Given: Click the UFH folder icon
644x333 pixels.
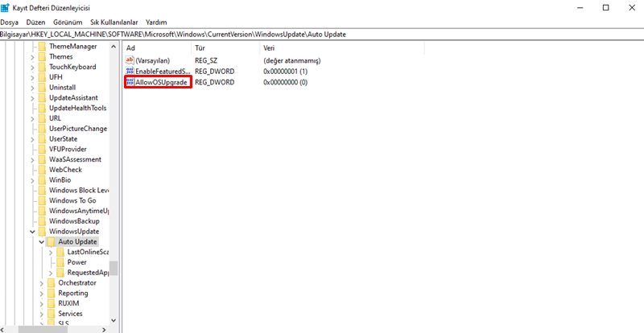Looking at the screenshot, I should [42, 77].
